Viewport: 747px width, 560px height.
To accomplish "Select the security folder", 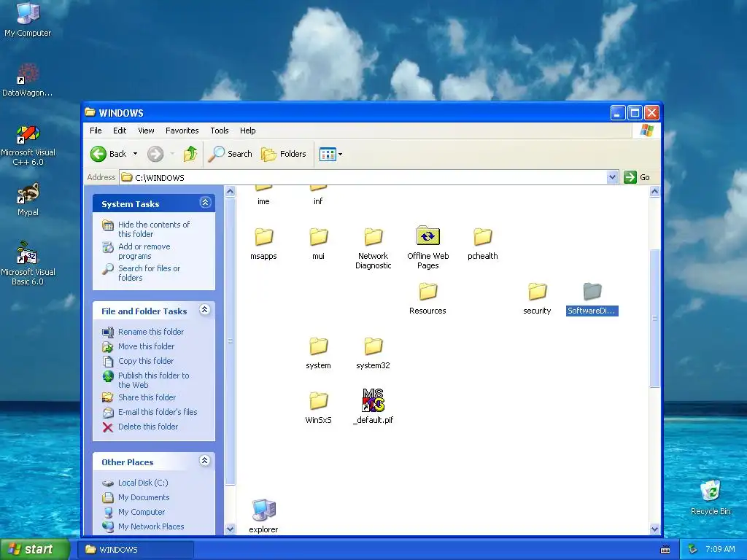I will pyautogui.click(x=538, y=298).
